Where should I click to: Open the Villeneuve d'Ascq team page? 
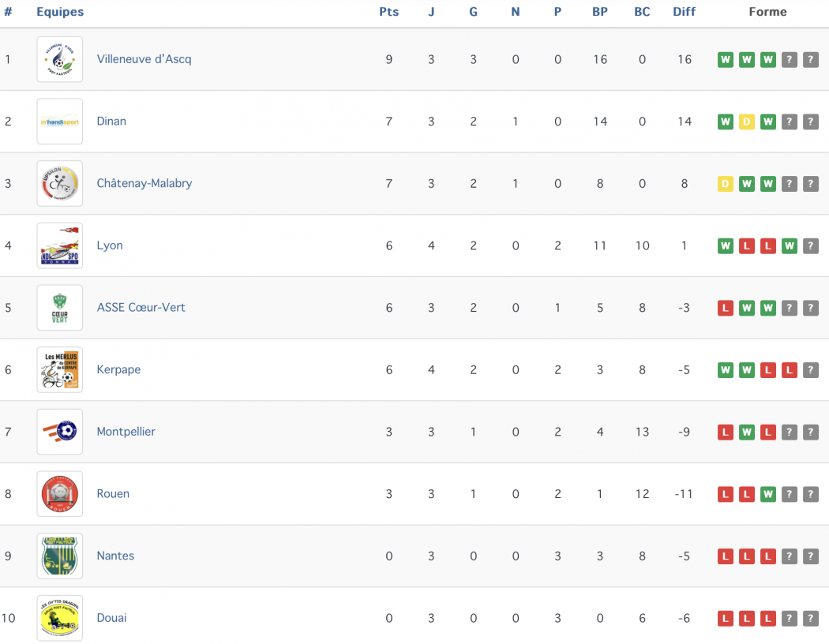point(144,59)
